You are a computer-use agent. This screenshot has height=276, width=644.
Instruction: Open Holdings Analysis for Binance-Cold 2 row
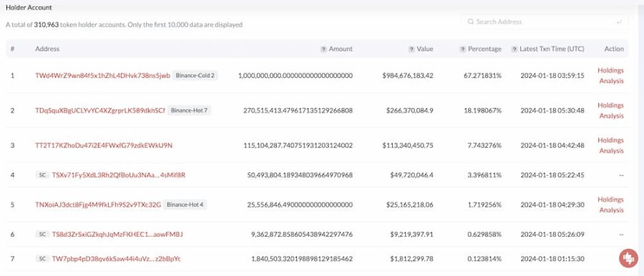611,76
